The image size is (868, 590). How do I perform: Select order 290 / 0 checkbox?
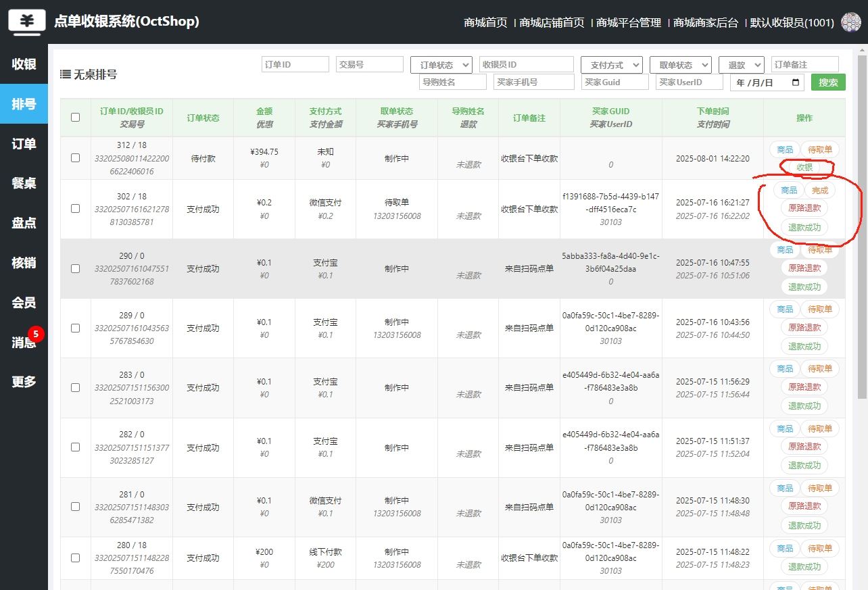point(75,268)
